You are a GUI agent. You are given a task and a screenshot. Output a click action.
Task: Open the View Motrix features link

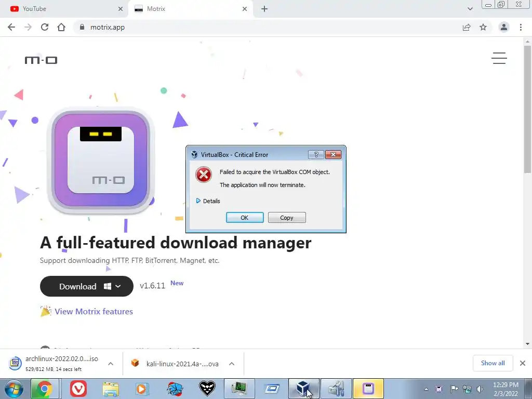(94, 312)
